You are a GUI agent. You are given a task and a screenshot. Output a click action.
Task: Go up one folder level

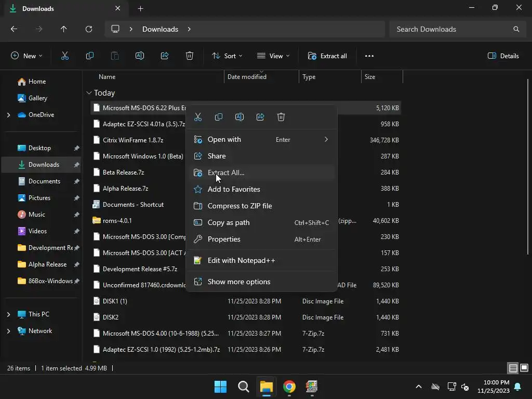(63, 29)
